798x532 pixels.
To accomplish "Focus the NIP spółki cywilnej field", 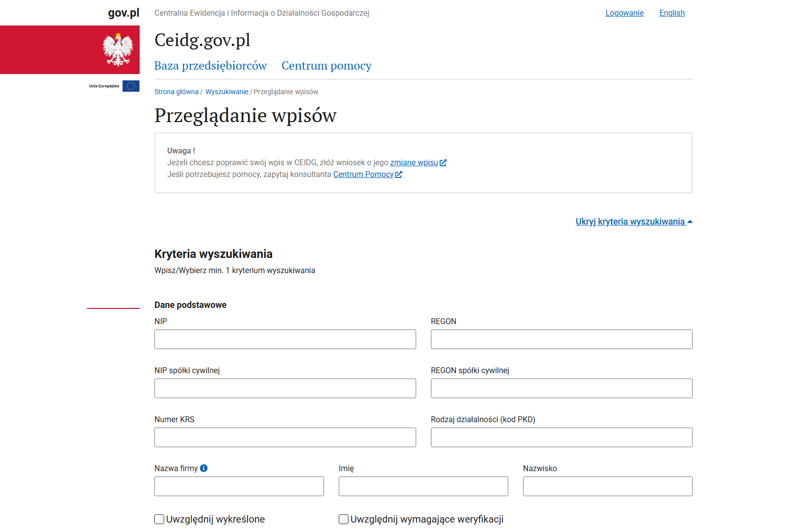I will 285,388.
